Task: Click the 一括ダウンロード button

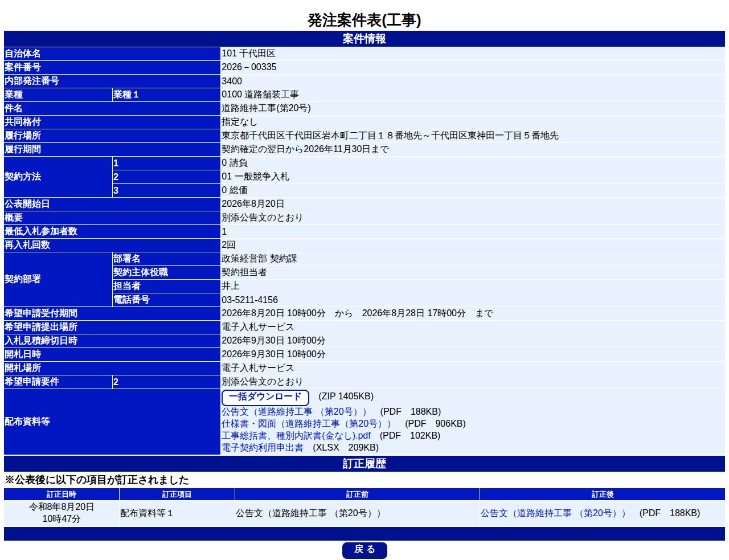Action: pyautogui.click(x=265, y=397)
